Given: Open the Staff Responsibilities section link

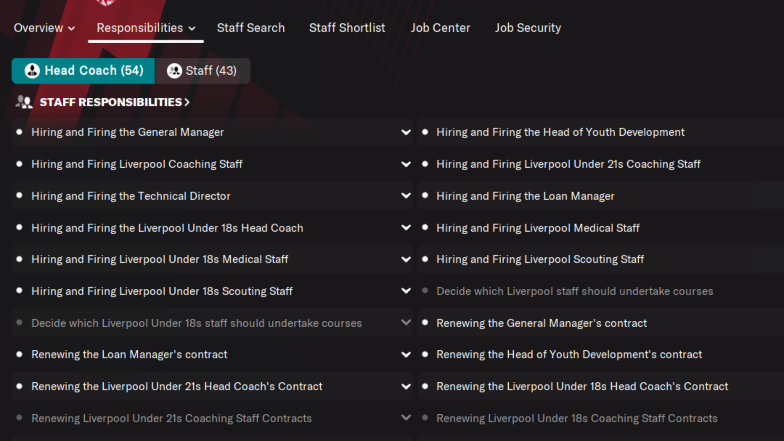Looking at the screenshot, I should tap(114, 102).
